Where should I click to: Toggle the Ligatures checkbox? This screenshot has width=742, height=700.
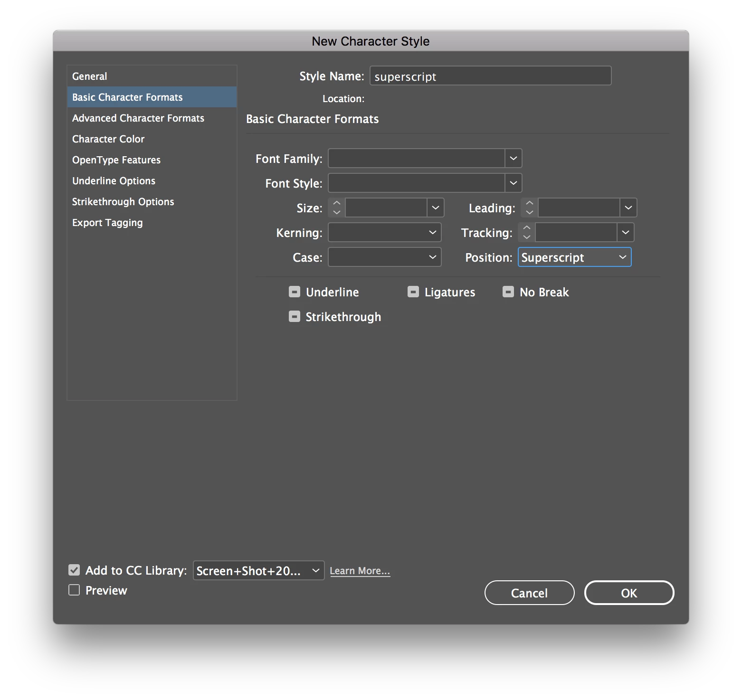coord(413,292)
